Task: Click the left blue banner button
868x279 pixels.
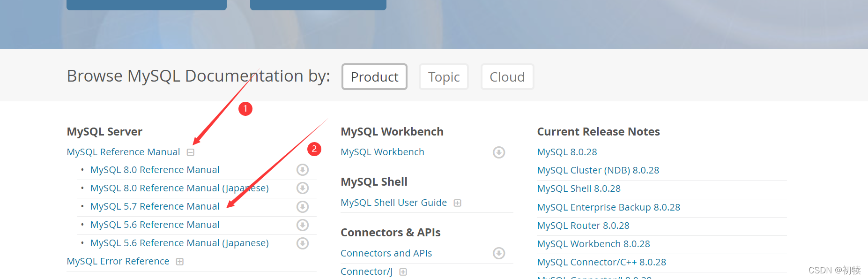Action: [x=147, y=5]
